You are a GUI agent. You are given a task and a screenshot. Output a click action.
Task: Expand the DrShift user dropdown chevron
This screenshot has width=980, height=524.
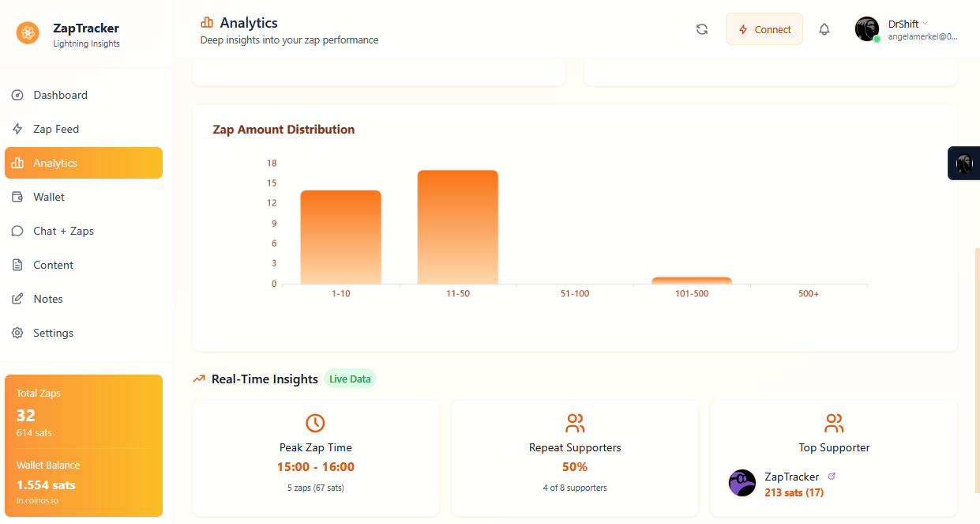[926, 24]
